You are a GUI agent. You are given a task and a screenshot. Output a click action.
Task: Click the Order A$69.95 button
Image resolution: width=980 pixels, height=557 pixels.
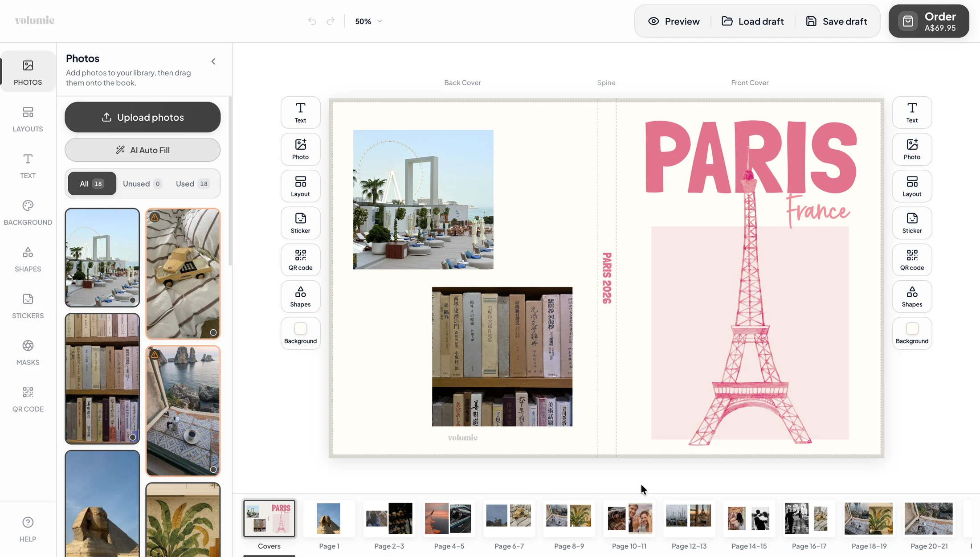pos(928,21)
